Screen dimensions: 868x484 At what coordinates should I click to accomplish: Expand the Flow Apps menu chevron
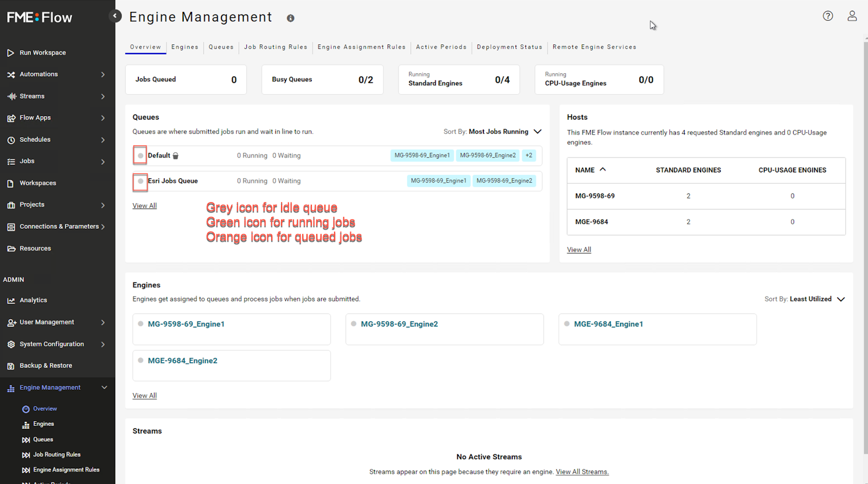(x=103, y=118)
